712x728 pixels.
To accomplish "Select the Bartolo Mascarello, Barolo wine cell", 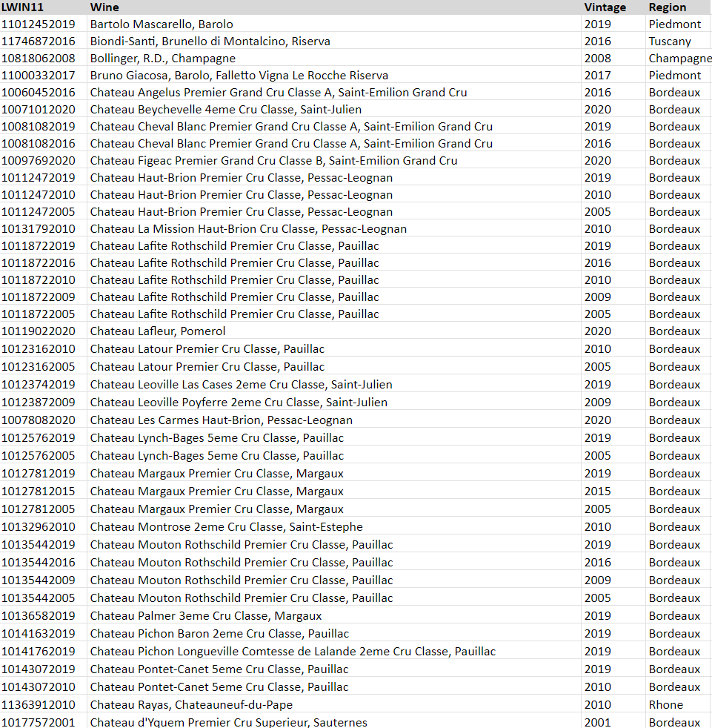I will (162, 24).
